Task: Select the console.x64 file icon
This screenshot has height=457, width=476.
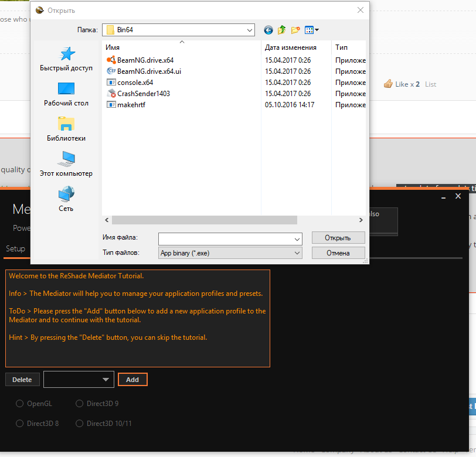Action: pyautogui.click(x=111, y=82)
